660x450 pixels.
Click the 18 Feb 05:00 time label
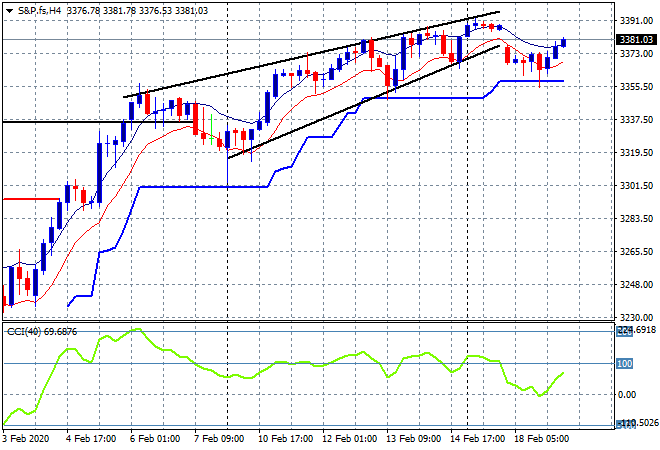click(541, 439)
